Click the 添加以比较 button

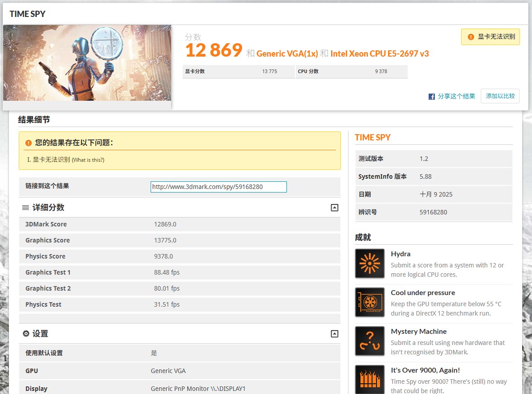pos(500,96)
